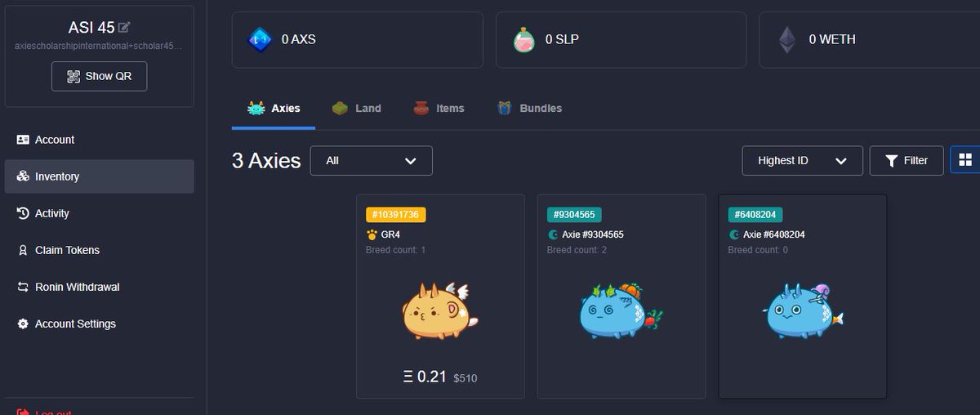Screen dimensions: 980x415
Task: Click the Show QR button
Action: (x=100, y=76)
